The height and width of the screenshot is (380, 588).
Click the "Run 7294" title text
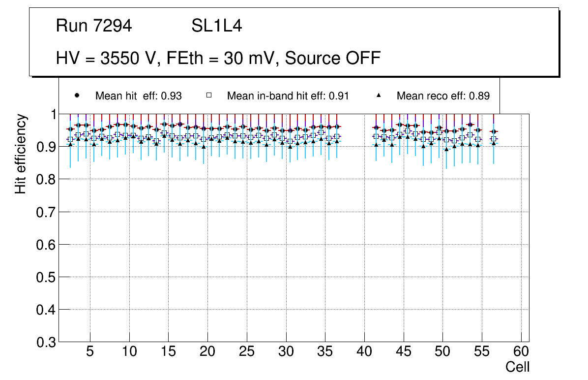click(94, 26)
